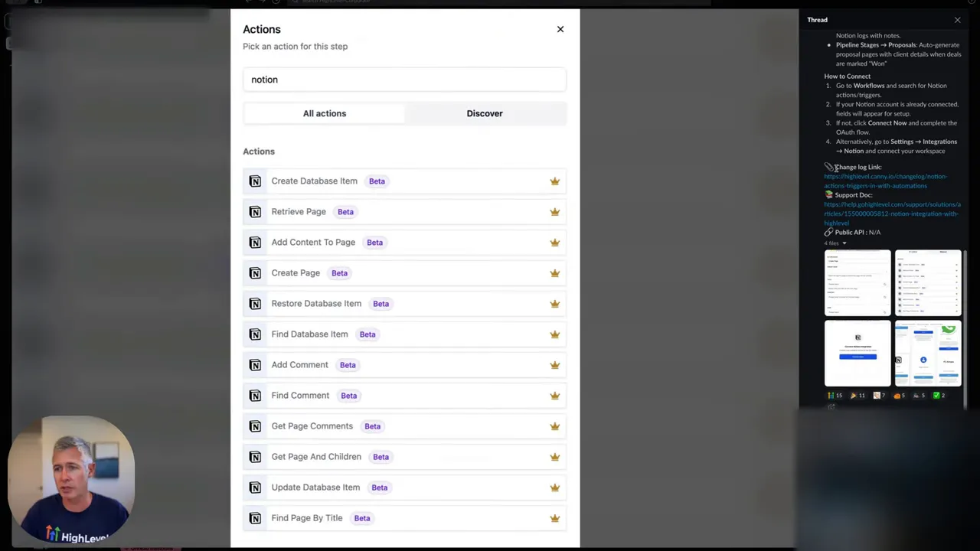Click the paperclip icon next to Change log Link
Screen dimensions: 980x551
[828, 167]
